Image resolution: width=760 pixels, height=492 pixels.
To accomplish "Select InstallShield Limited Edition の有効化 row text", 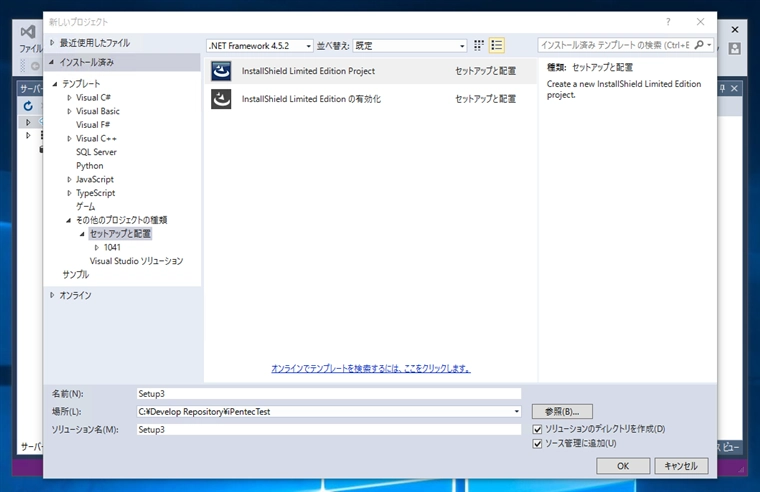I will point(311,99).
